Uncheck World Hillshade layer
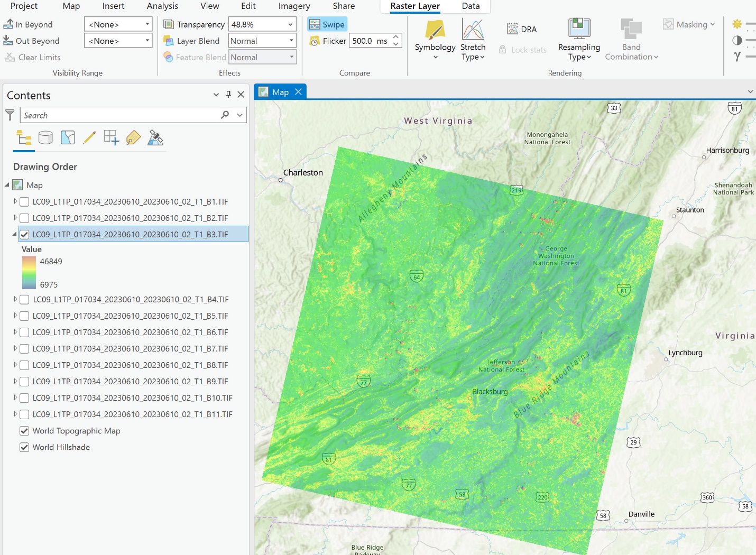The image size is (756, 555). [24, 447]
